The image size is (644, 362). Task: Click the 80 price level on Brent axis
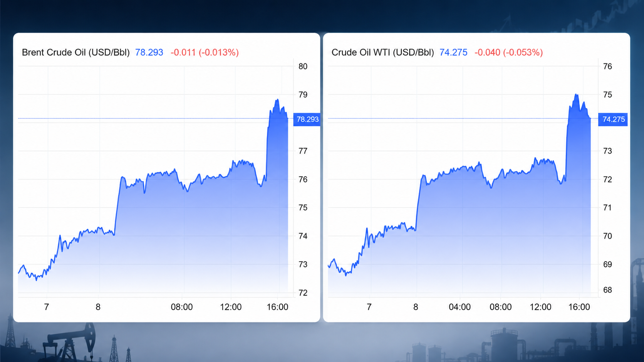[x=303, y=67]
